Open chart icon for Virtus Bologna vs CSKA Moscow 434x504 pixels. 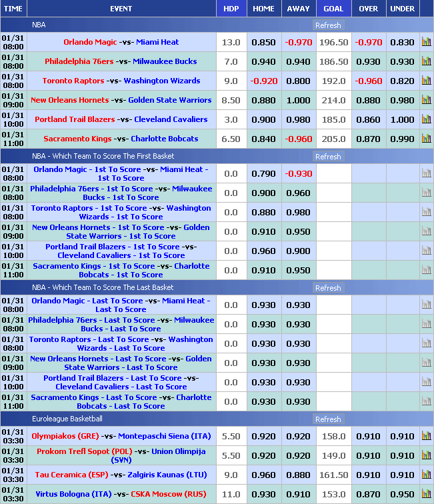(426, 494)
